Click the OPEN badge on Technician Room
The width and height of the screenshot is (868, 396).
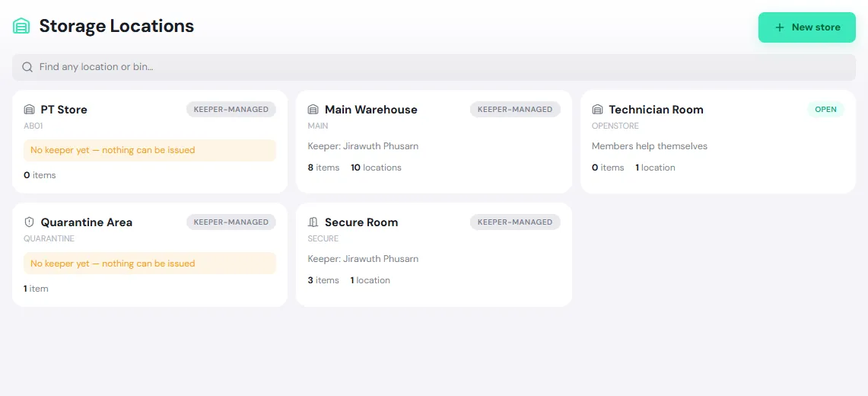click(825, 110)
